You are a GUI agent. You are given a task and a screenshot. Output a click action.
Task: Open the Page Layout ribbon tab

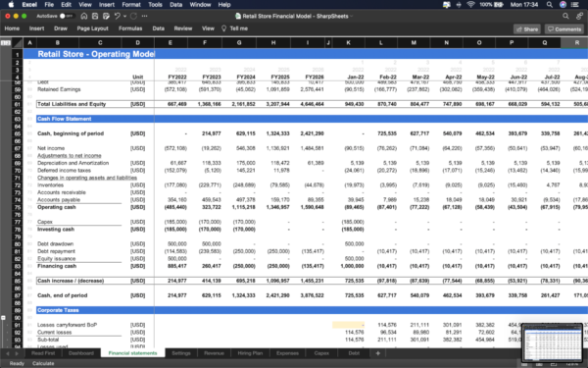coord(93,28)
